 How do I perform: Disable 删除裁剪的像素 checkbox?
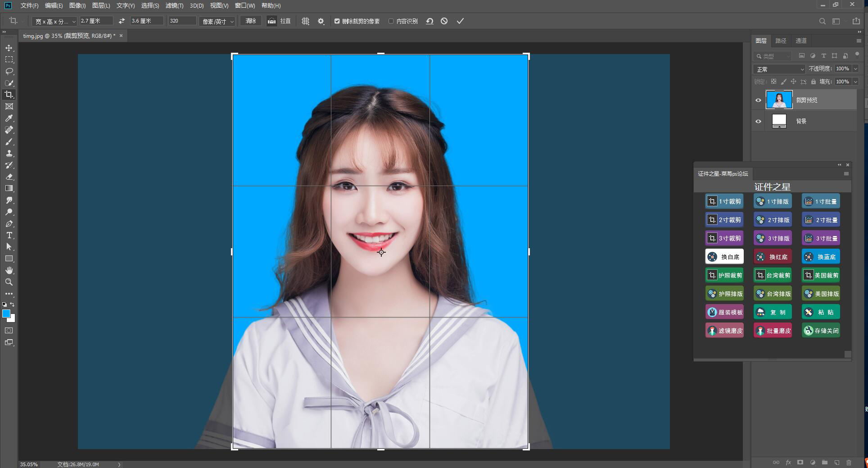337,21
